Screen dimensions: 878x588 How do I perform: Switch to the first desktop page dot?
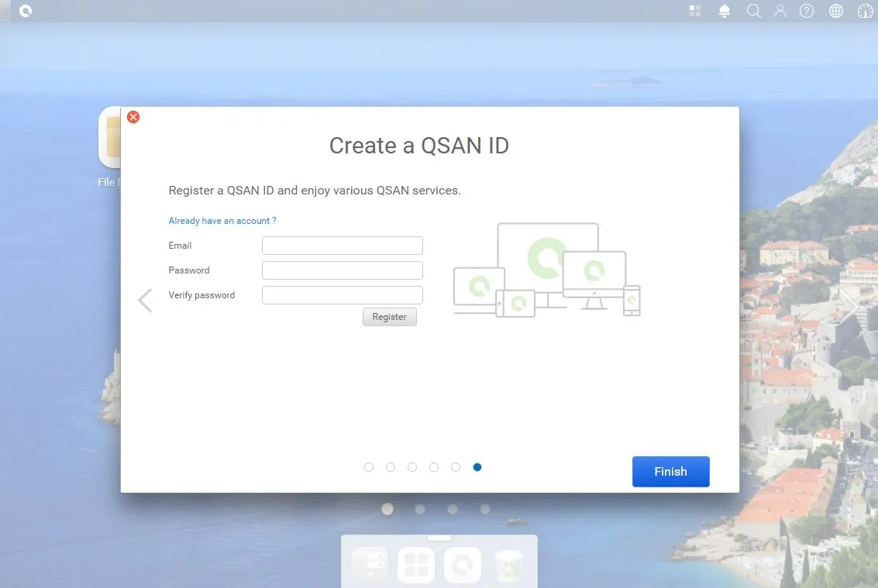click(x=387, y=509)
